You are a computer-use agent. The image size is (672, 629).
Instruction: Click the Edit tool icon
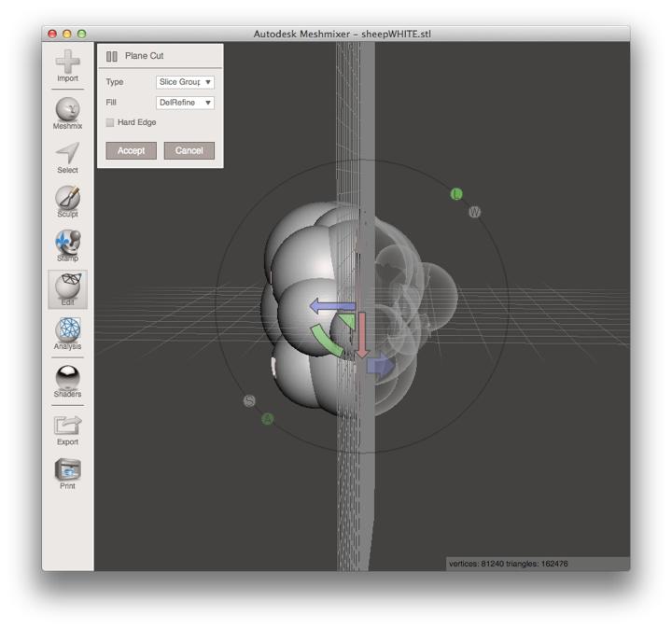click(67, 287)
